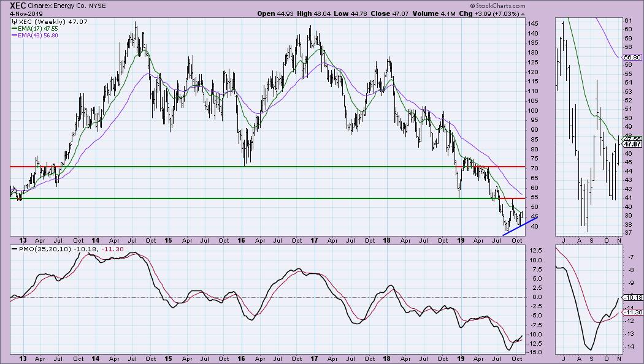644x364 pixels.
Task: Click the 100 price axis label
Action: pos(533,110)
